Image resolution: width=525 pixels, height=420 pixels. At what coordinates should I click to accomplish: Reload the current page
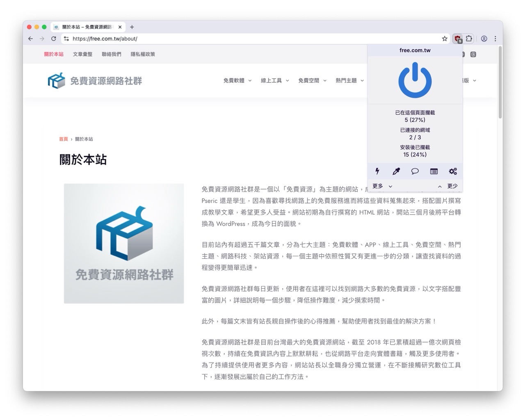(53, 39)
